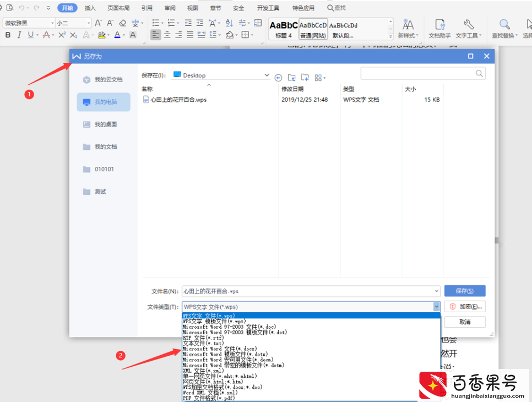Click the dialog search input box
The height and width of the screenshot is (402, 532).
[418, 73]
